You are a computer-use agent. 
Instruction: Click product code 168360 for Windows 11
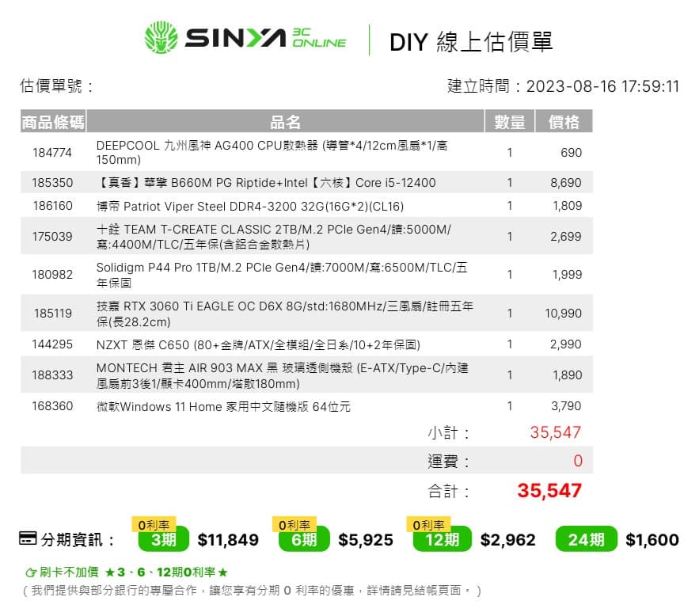52,406
